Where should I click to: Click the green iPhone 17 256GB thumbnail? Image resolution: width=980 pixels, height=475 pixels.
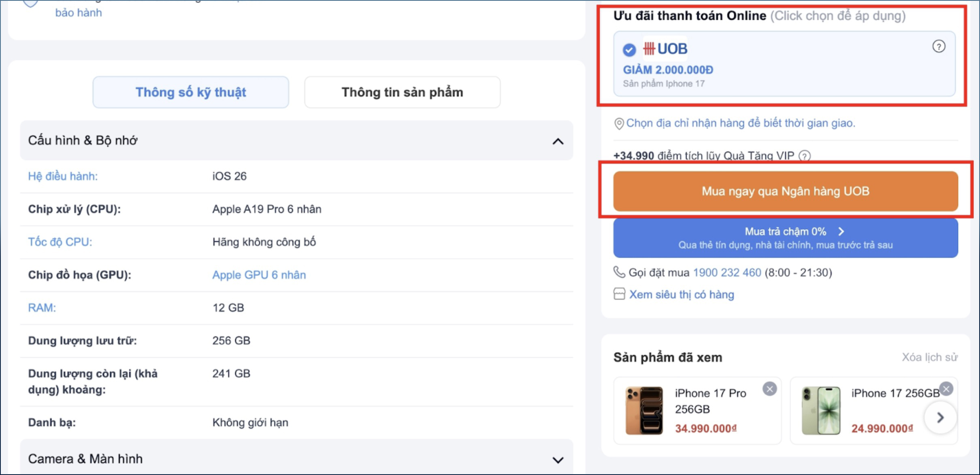coord(821,410)
